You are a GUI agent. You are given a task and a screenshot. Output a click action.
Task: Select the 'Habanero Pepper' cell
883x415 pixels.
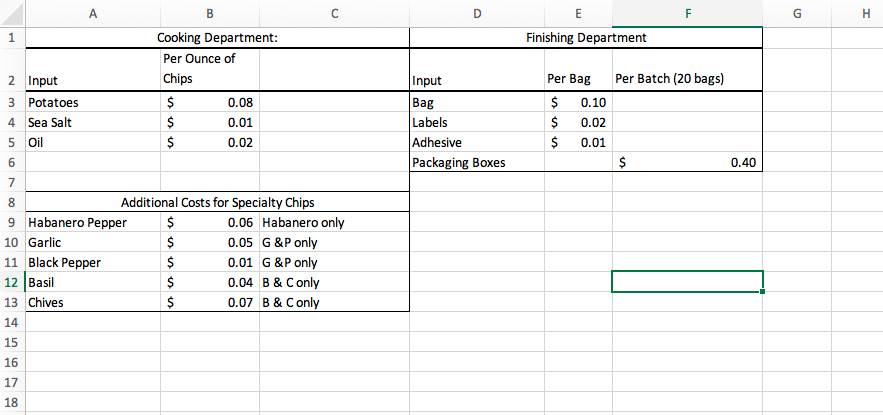coord(93,222)
